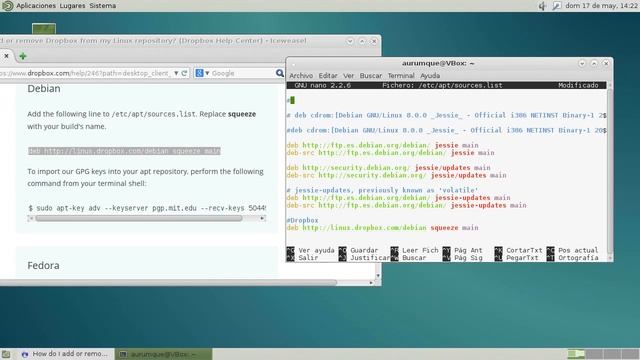Select the second workspace in switcher

[x=594, y=354]
